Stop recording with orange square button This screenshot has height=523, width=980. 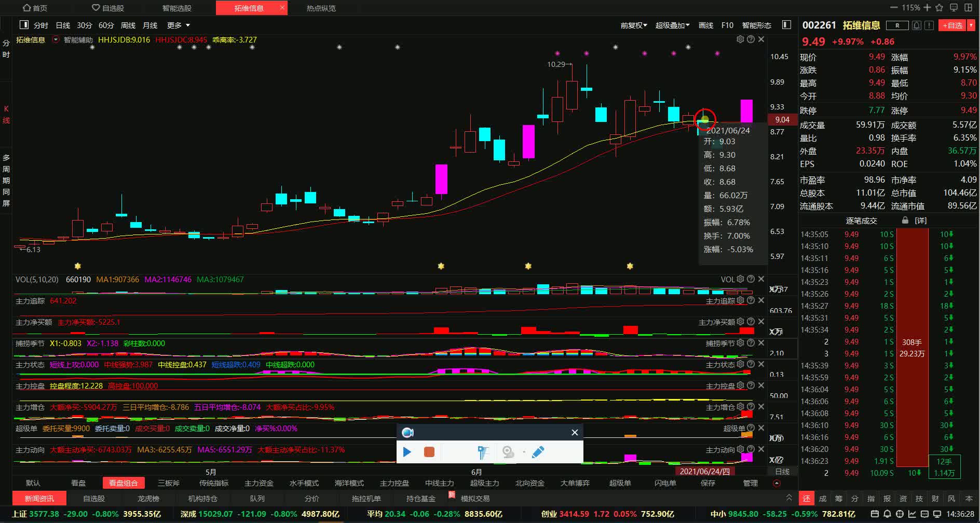[x=429, y=452]
